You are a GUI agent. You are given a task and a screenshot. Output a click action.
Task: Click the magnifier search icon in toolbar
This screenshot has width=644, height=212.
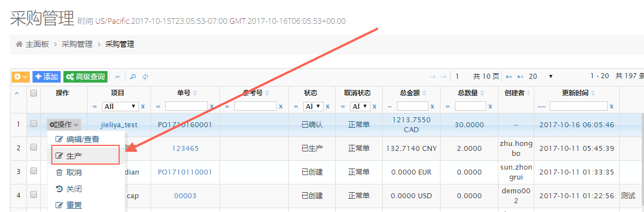133,77
